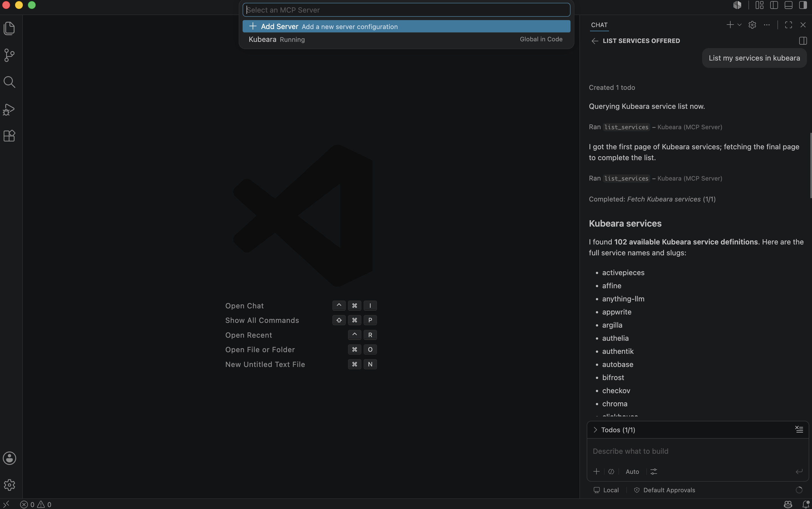The width and height of the screenshot is (812, 509).
Task: Focus the Select an MCP Server input
Action: [406, 10]
